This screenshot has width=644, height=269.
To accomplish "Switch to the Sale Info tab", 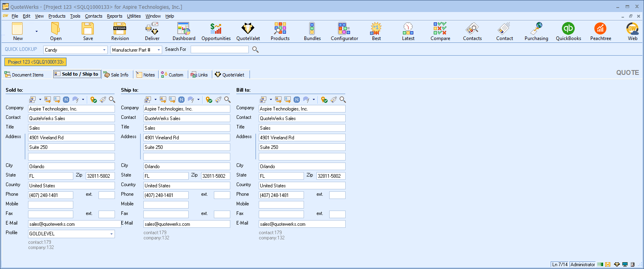I will [116, 75].
